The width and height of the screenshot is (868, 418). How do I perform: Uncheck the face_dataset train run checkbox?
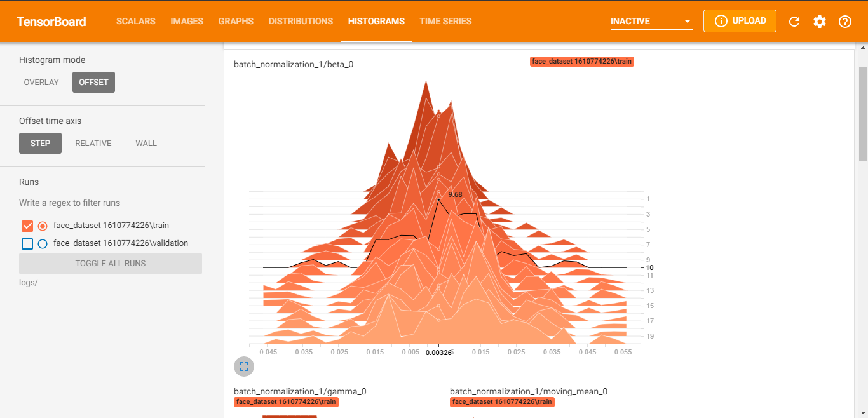click(x=27, y=226)
